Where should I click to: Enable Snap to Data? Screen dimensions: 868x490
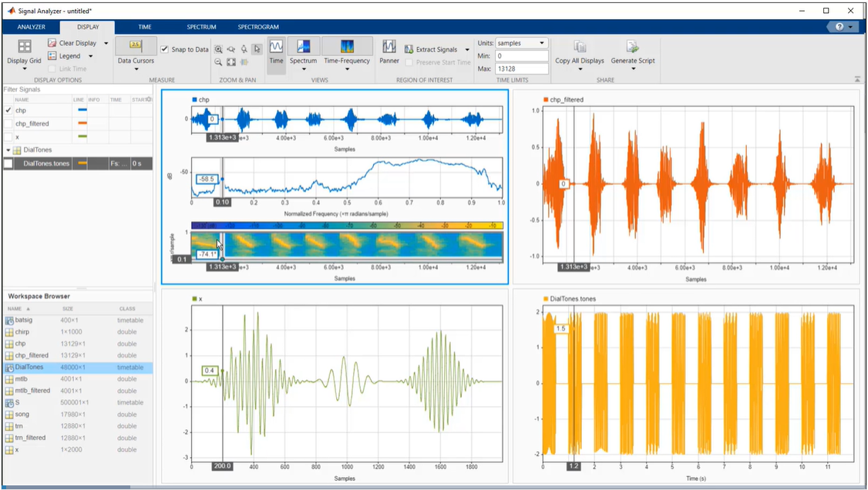pos(165,48)
